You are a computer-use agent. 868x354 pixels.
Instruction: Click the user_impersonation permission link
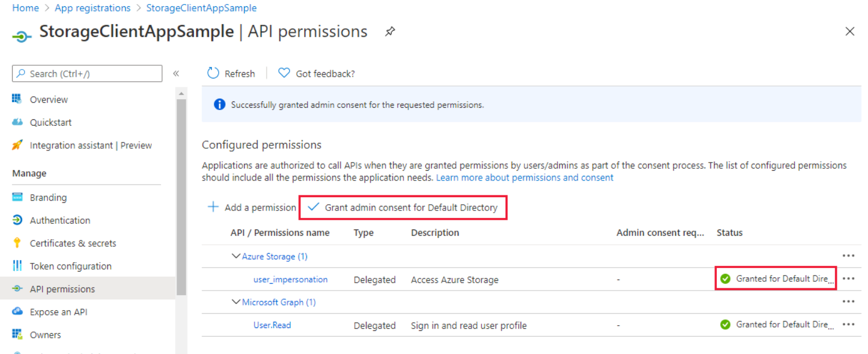[x=290, y=280]
